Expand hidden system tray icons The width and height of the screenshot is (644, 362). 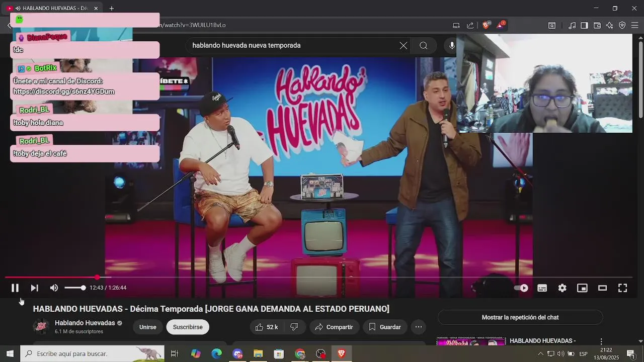[540, 354]
